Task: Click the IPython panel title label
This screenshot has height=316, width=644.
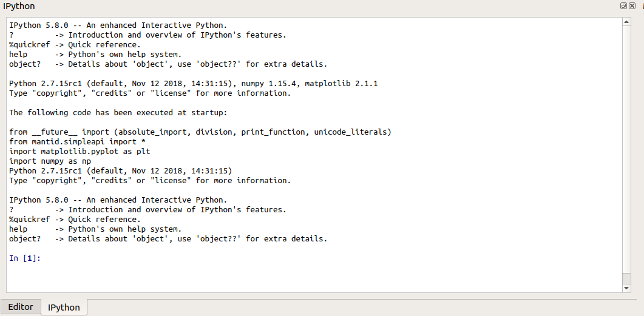Action: coord(19,6)
